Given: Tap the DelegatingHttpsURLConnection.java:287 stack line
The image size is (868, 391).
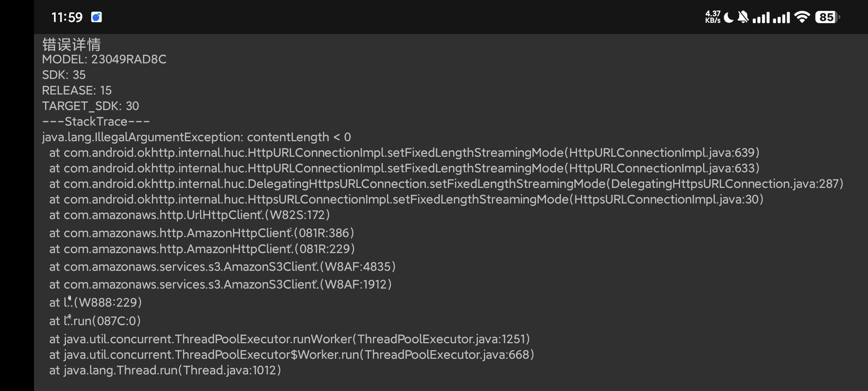Looking at the screenshot, I should coord(446,184).
